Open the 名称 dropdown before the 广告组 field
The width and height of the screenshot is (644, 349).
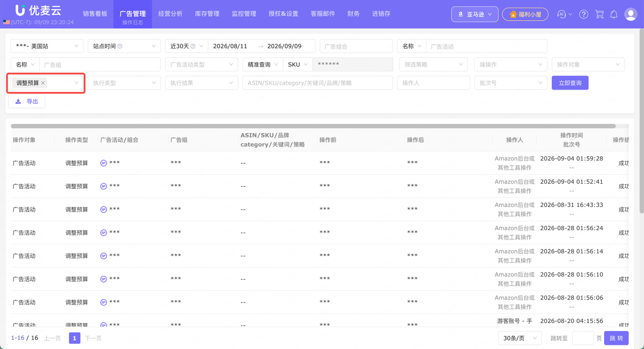point(25,64)
